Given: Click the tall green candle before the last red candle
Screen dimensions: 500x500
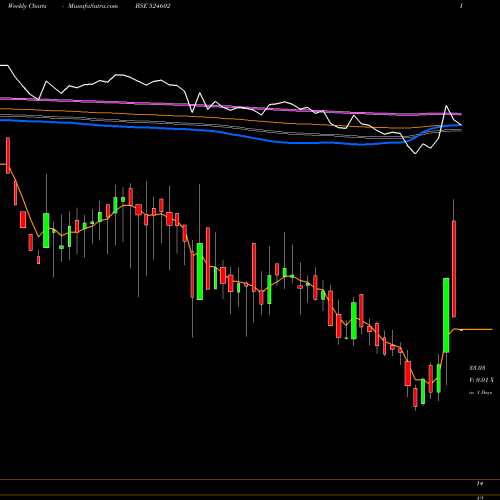Looking at the screenshot, I should click(x=446, y=315).
